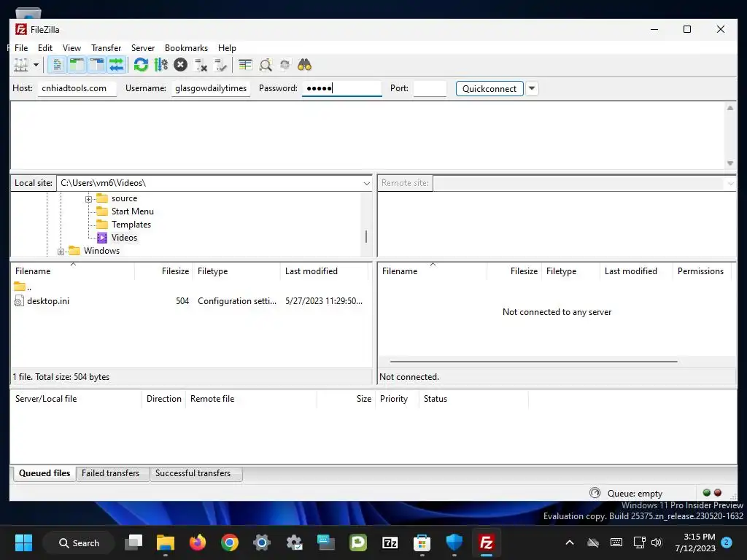Click the Password input field

click(342, 88)
